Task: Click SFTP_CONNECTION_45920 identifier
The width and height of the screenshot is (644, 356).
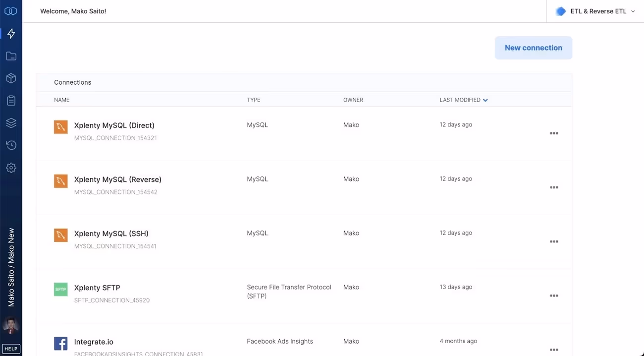Action: [112, 300]
